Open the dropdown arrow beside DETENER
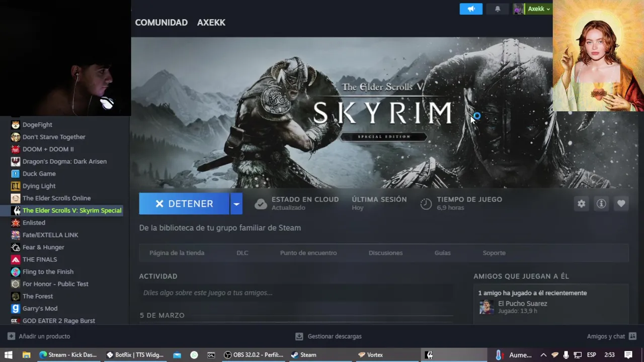The image size is (644, 362). coord(236,204)
